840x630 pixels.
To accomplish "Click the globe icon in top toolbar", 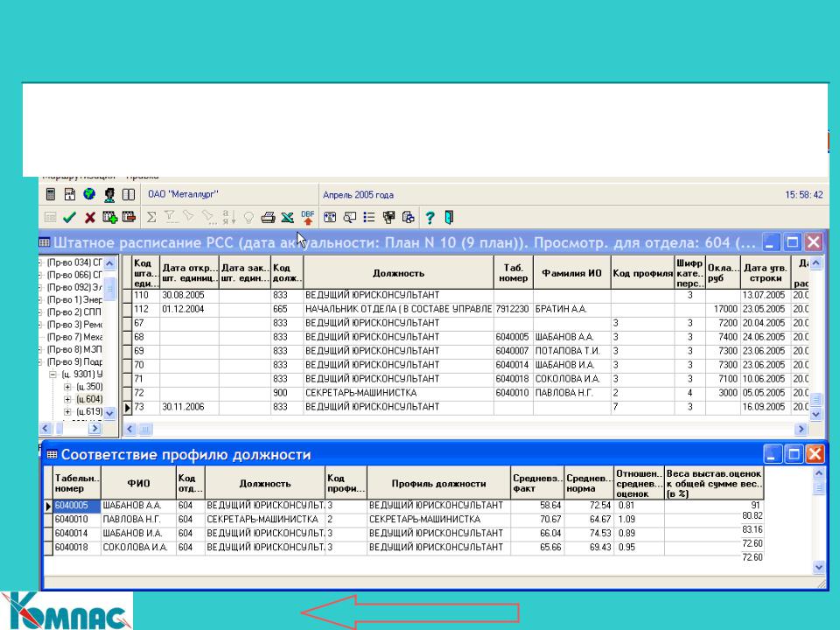I will 89,194.
